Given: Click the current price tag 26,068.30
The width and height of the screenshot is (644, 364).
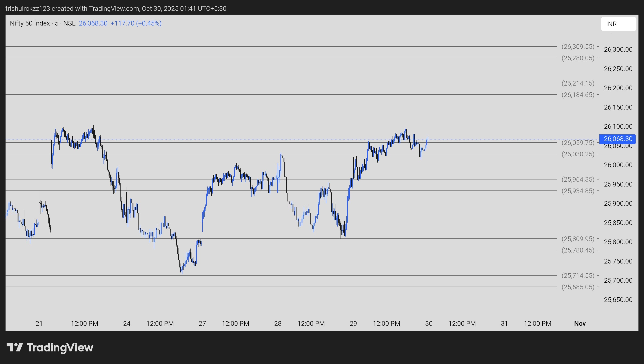Looking at the screenshot, I should 617,139.
